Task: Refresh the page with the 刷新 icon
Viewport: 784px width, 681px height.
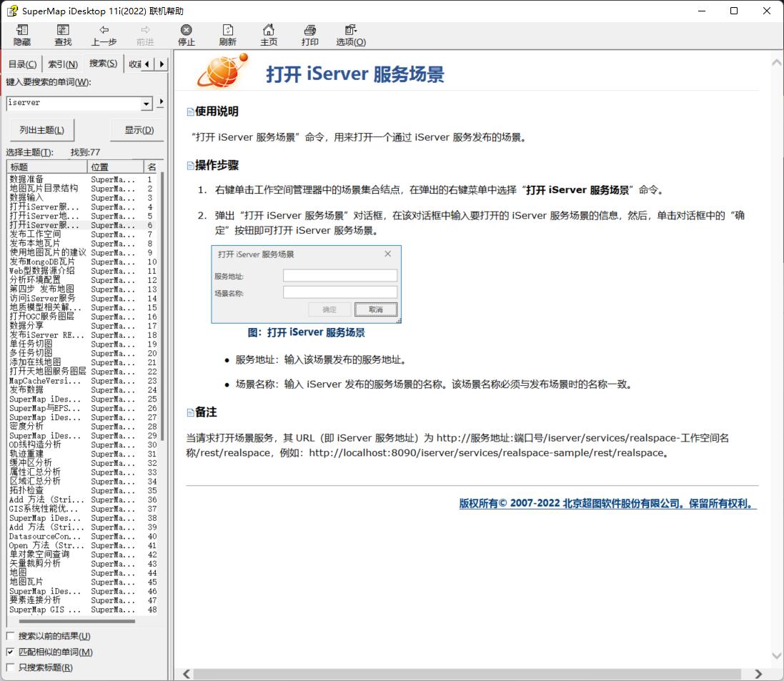Action: (x=227, y=35)
